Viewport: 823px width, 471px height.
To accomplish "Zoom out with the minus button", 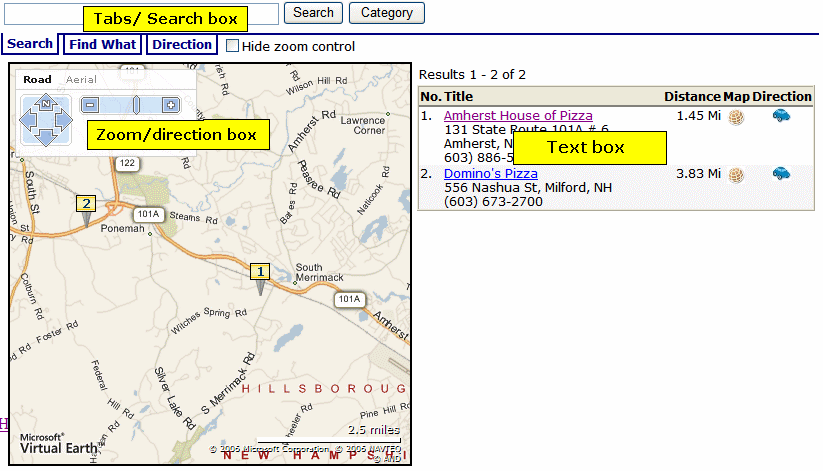I will click(90, 105).
